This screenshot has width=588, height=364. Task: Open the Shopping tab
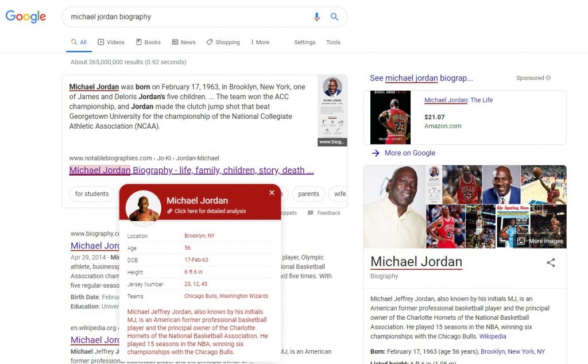(223, 42)
